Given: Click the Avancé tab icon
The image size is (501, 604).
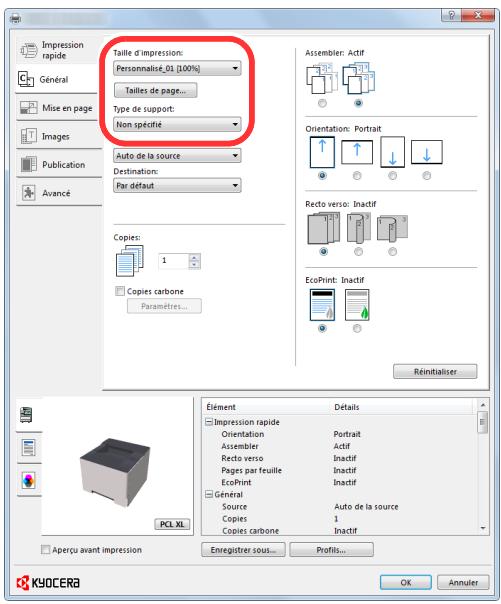Looking at the screenshot, I should click(x=28, y=193).
